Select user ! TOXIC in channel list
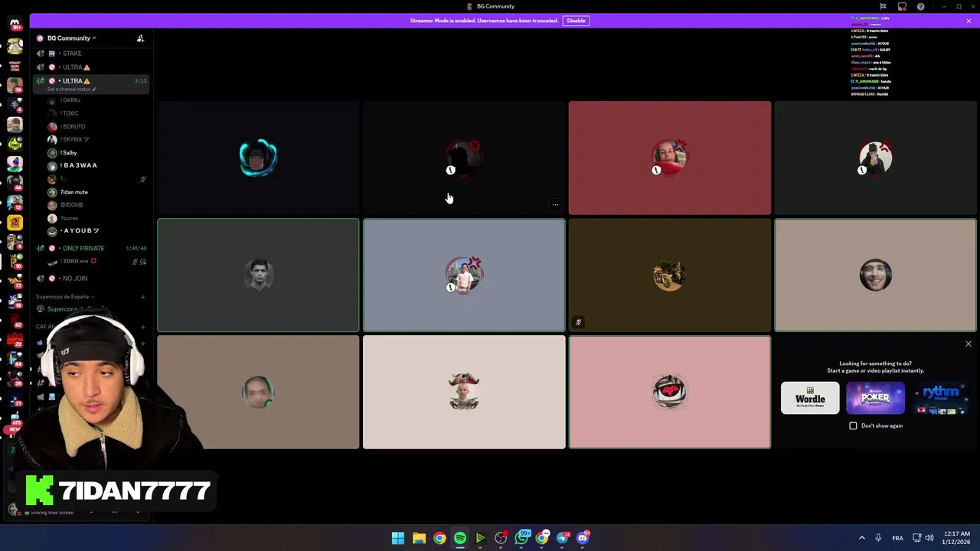The width and height of the screenshot is (980, 551). click(69, 113)
